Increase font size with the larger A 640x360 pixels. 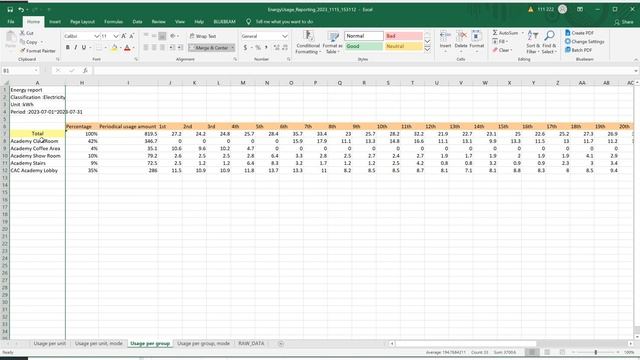click(124, 36)
